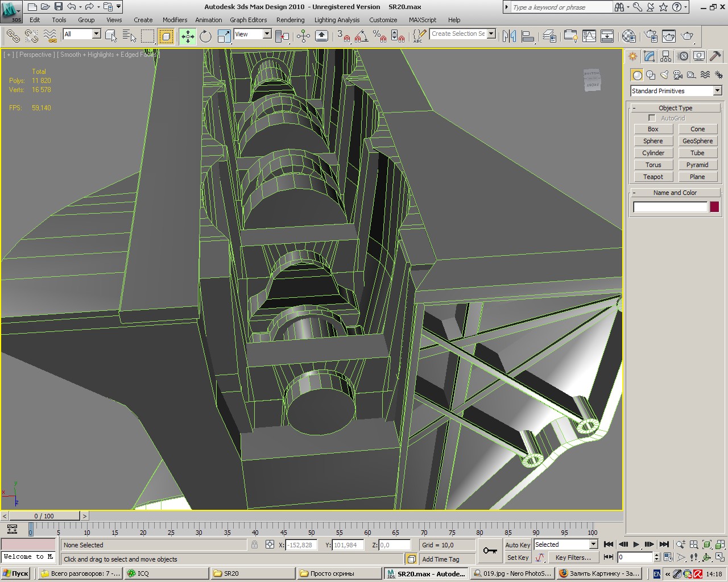Click the Select and Link chain icon
Viewport: 728px width, 582px height.
click(13, 36)
